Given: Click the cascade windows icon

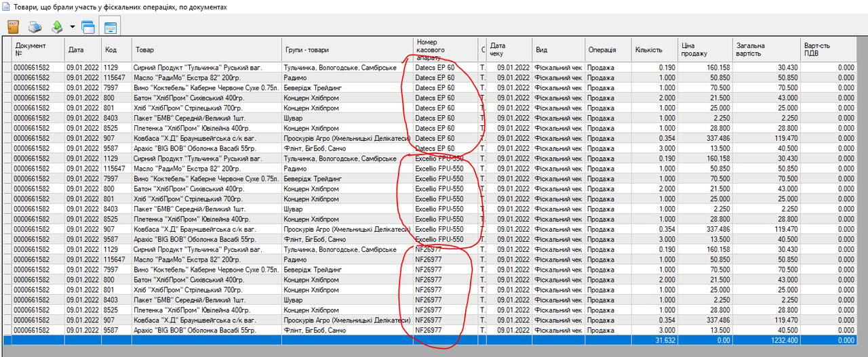Looking at the screenshot, I should [x=87, y=27].
